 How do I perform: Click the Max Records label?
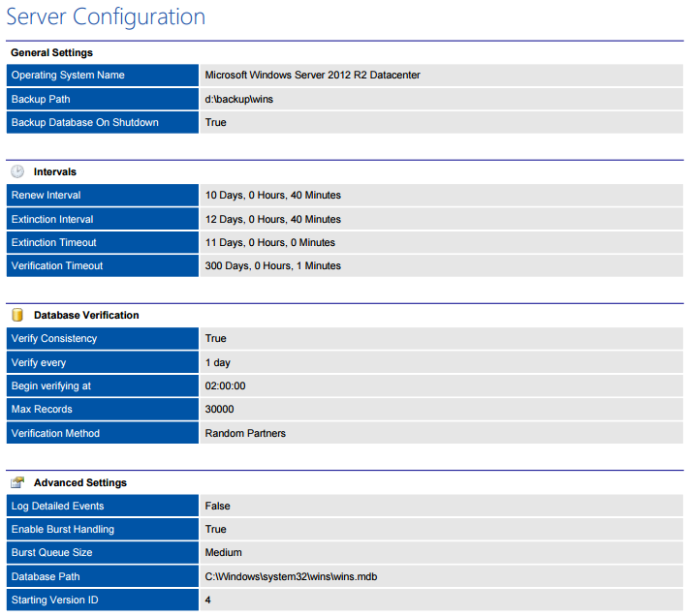[x=42, y=410]
